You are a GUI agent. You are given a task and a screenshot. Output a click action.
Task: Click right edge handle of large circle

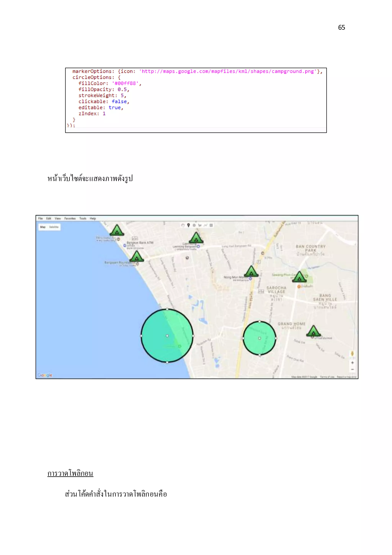(x=193, y=336)
